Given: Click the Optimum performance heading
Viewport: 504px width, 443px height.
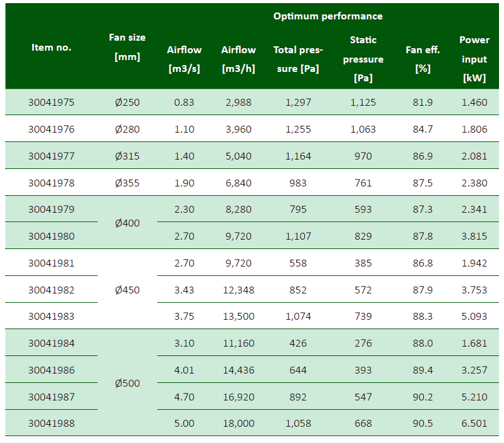Looking at the screenshot, I should pyautogui.click(x=327, y=16).
